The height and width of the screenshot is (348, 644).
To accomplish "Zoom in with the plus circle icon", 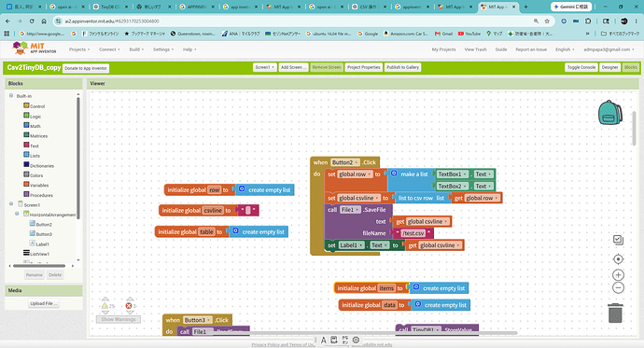I will click(618, 275).
